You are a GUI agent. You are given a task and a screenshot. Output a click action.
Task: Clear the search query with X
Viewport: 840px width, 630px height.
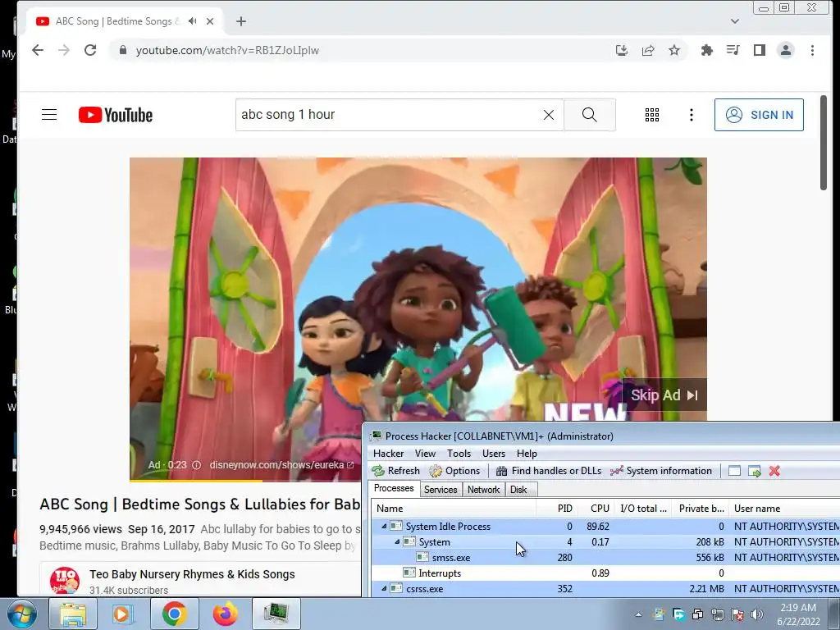coord(549,115)
